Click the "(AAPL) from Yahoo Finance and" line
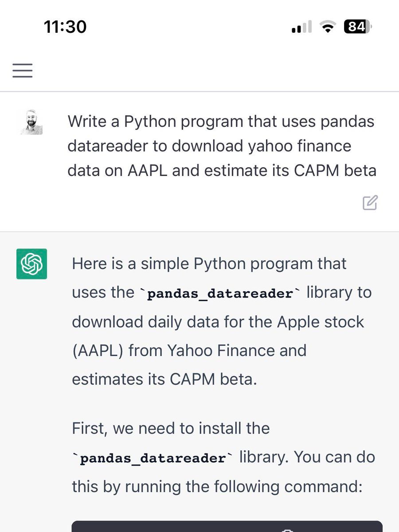399x532 pixels. pyautogui.click(x=189, y=351)
